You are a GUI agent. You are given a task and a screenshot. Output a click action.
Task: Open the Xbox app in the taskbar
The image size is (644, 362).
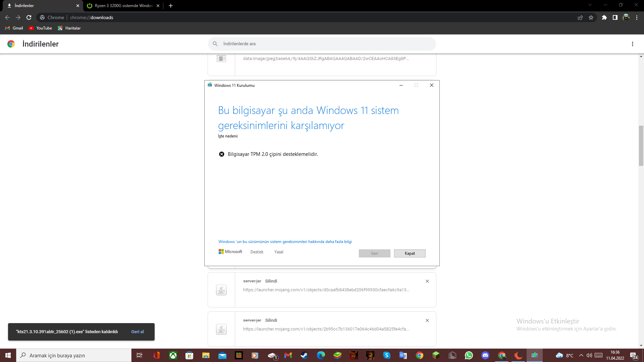tap(173, 355)
